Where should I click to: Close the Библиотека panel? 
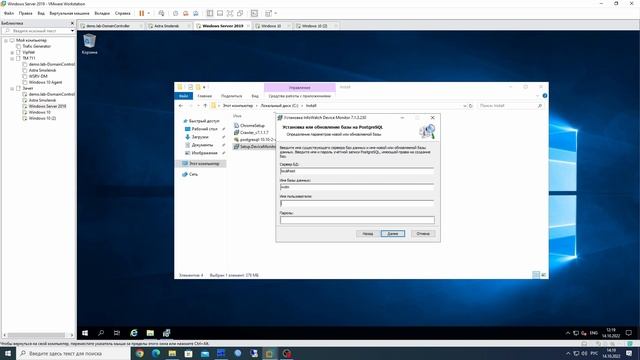tap(72, 23)
